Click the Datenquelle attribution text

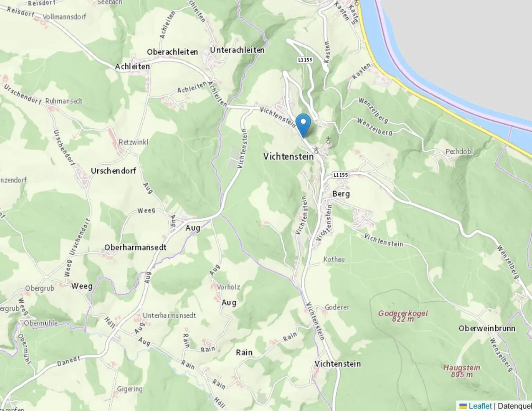(x=515, y=406)
